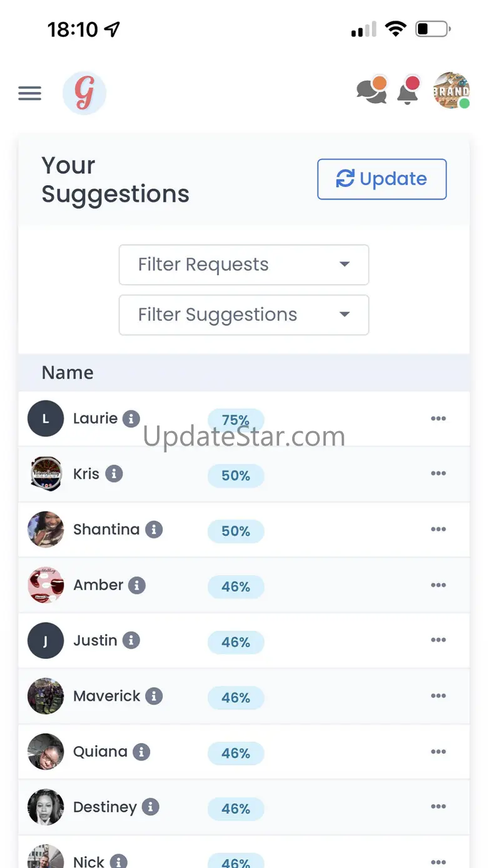Image resolution: width=488 pixels, height=868 pixels.
Task: Show info for Laurie
Action: pyautogui.click(x=131, y=419)
